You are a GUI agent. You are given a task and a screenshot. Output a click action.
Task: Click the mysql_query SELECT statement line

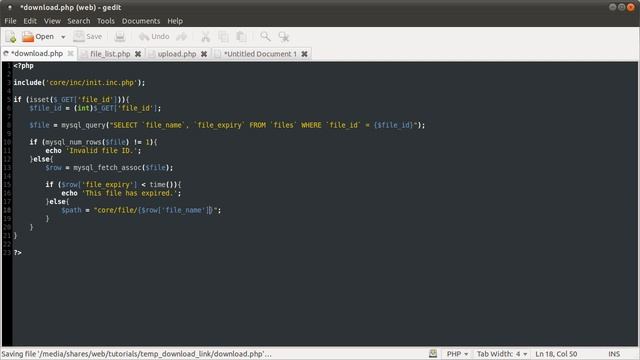pos(227,125)
